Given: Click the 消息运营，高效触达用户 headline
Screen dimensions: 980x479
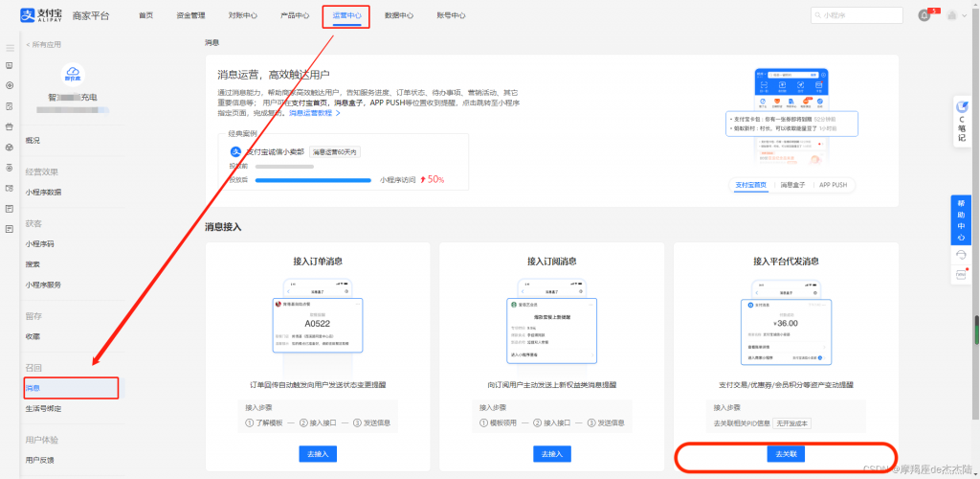Looking at the screenshot, I should (273, 76).
